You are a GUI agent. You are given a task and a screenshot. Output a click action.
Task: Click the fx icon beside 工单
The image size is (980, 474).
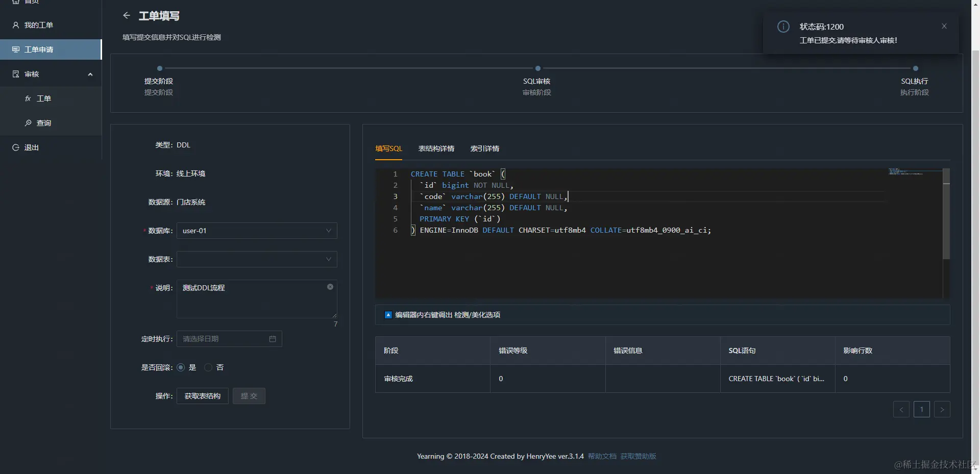tap(28, 98)
